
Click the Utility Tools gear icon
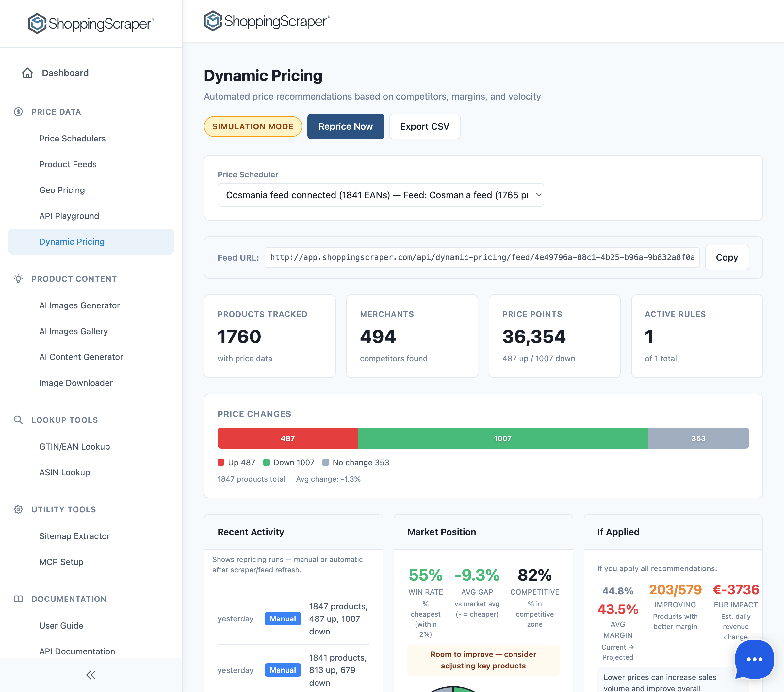coord(18,509)
